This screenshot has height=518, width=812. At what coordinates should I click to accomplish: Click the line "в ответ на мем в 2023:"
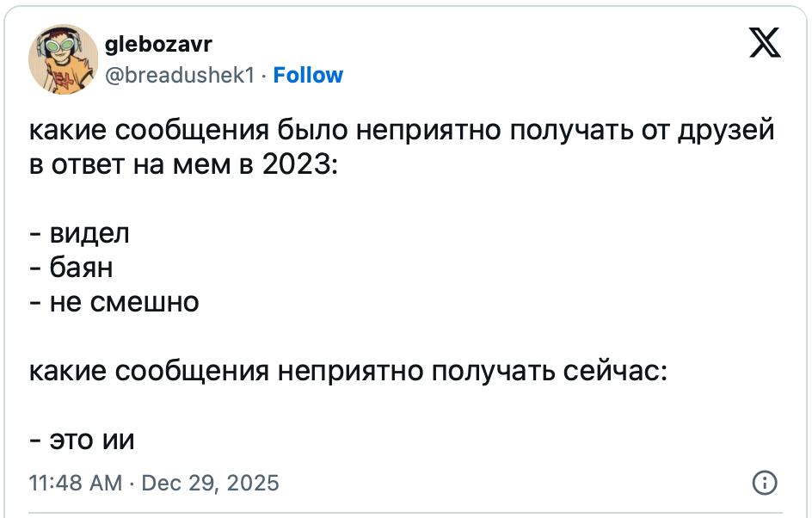(183, 165)
